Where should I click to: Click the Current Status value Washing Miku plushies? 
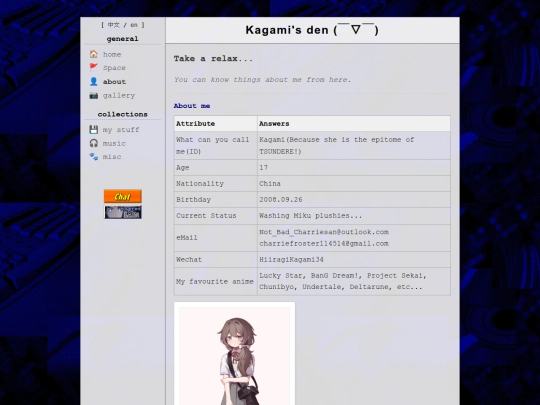coord(311,216)
